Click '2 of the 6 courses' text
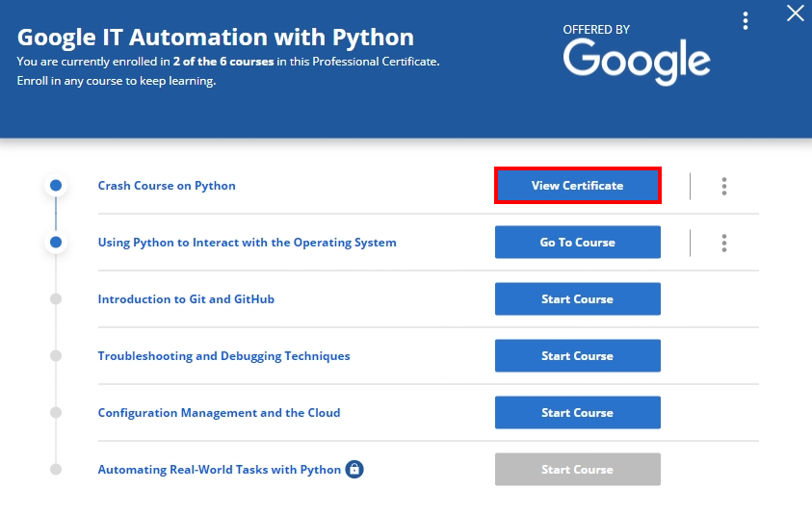The height and width of the screenshot is (516, 812). (x=223, y=62)
